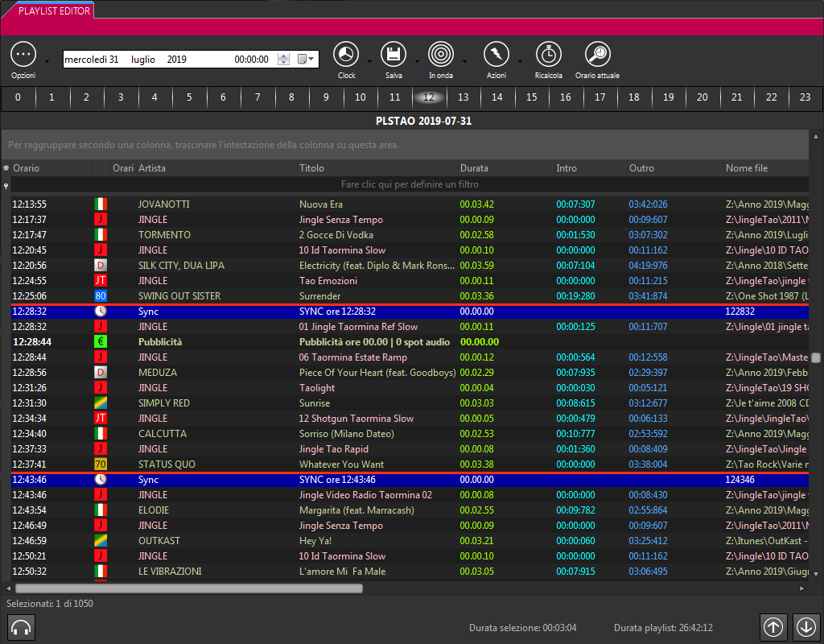Viewport: 824px width, 644px height.
Task: Click the Ricalcola stopwatch icon
Action: pyautogui.click(x=548, y=55)
